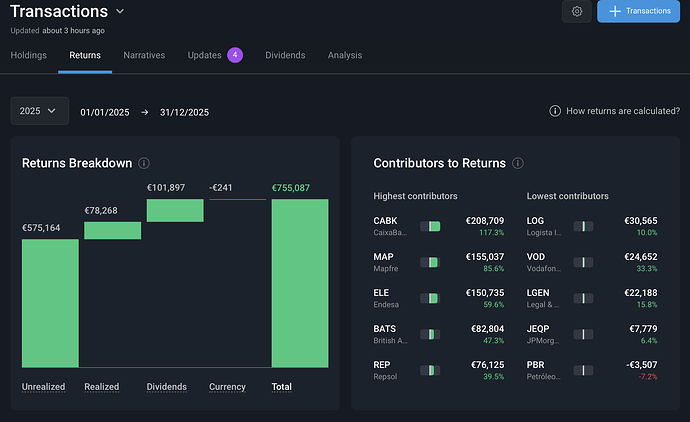Switch to the Dividends tab

click(x=285, y=55)
